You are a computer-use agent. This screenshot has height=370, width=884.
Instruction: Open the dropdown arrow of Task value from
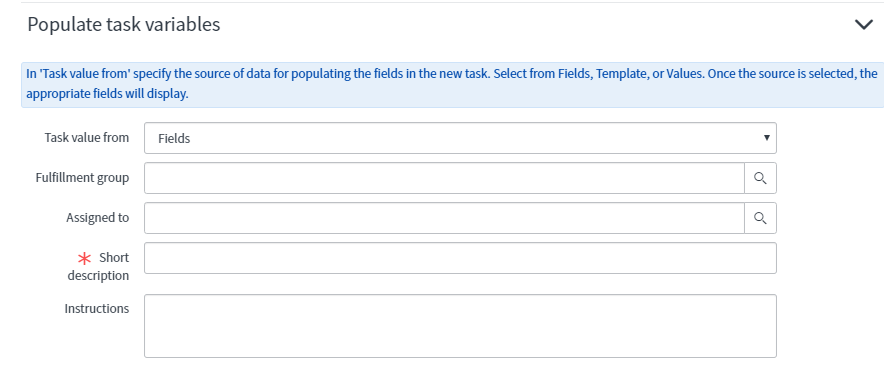click(x=766, y=138)
